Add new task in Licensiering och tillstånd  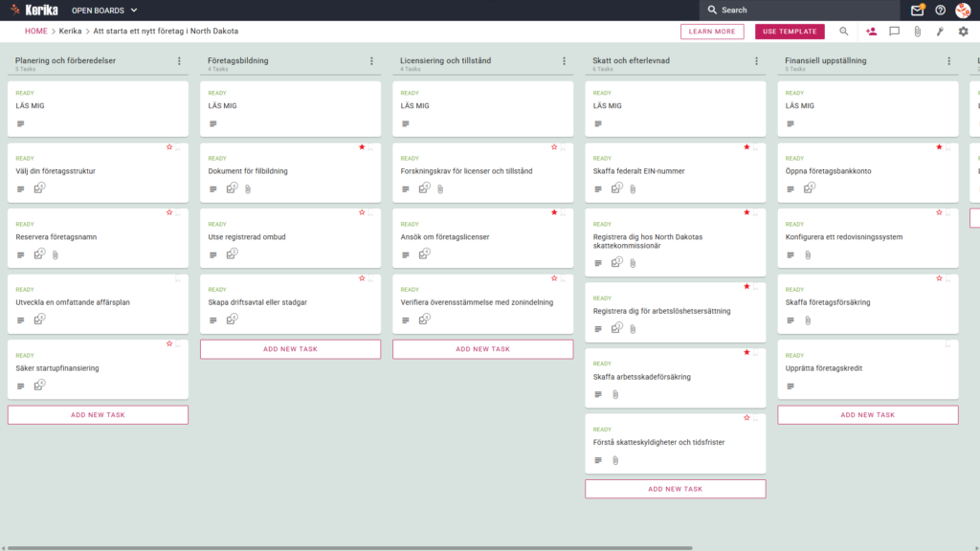(x=482, y=349)
